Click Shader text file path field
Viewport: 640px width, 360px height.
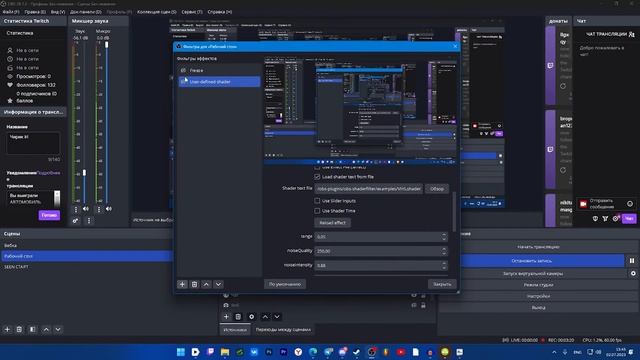click(x=369, y=189)
